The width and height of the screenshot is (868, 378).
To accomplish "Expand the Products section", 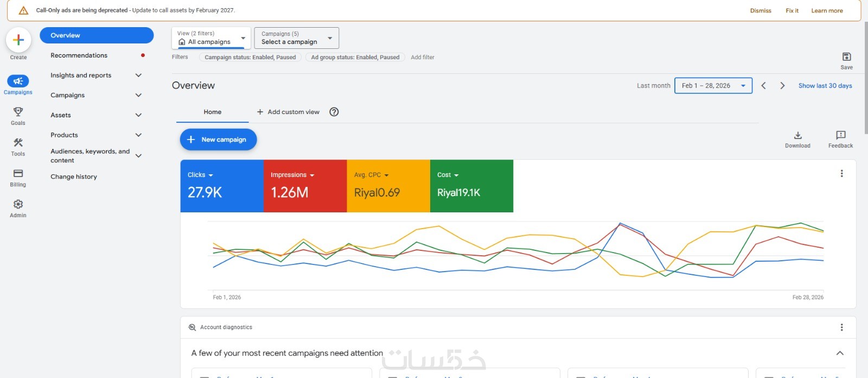I will [x=138, y=135].
